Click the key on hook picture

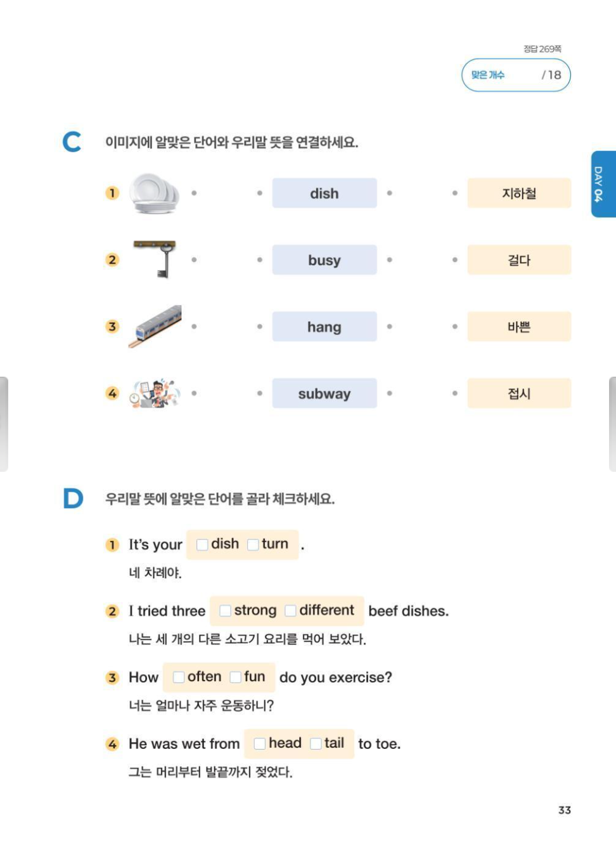tap(156, 259)
